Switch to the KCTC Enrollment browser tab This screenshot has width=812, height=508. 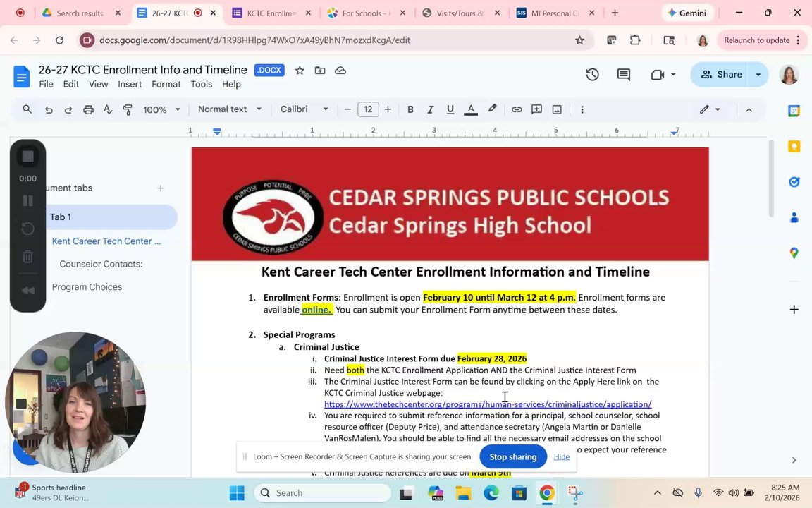click(271, 13)
